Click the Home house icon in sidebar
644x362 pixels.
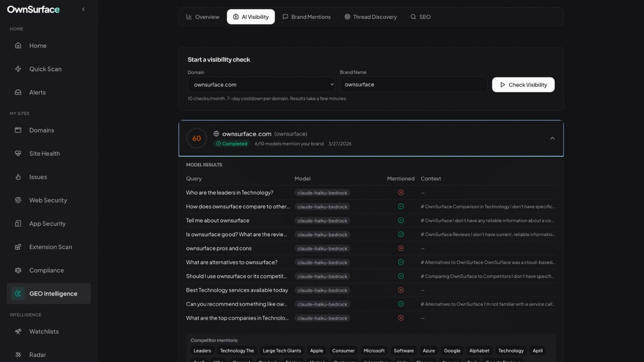point(18,46)
